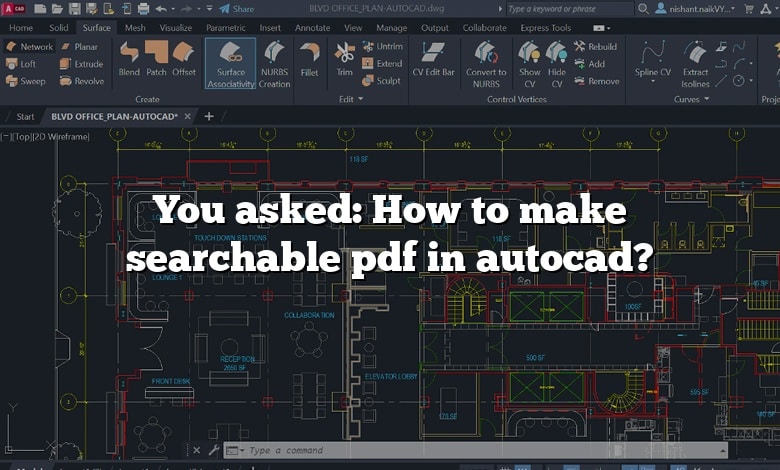Click the Offset surface tool
This screenshot has height=470, width=780.
(184, 59)
